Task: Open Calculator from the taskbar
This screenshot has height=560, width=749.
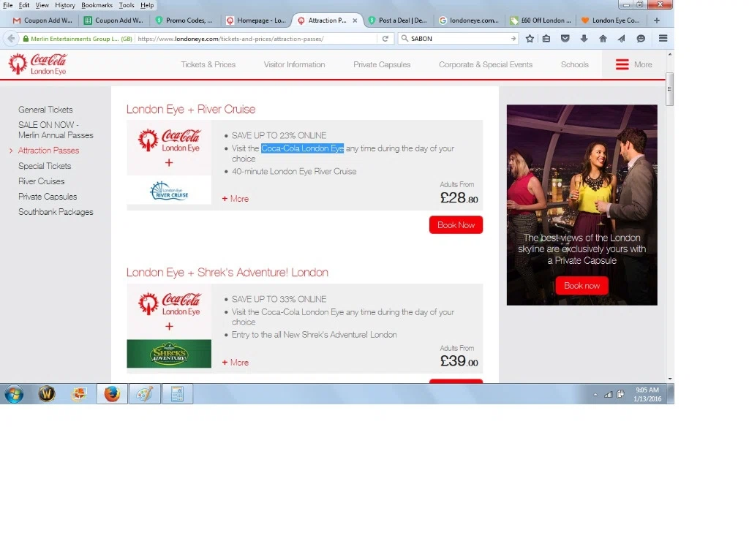Action: 177,394
